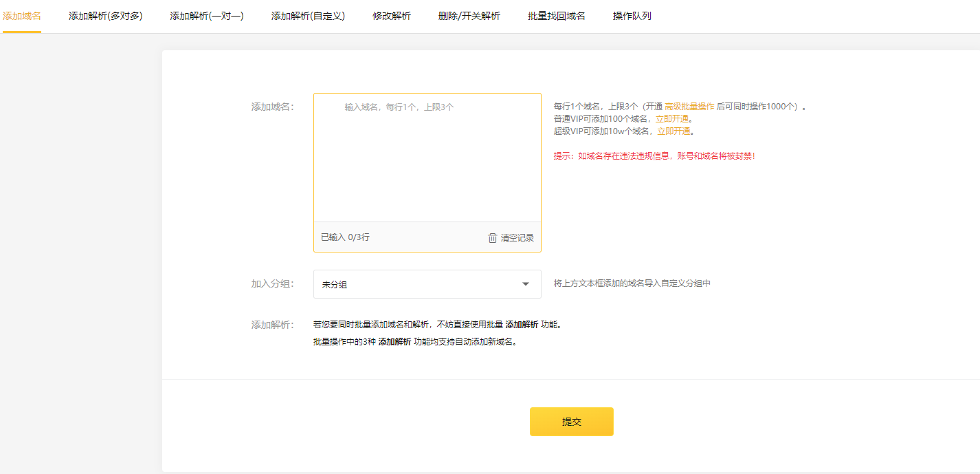The image size is (980, 474).
Task: Click the 已输入 0/3行 line counter
Action: [345, 237]
